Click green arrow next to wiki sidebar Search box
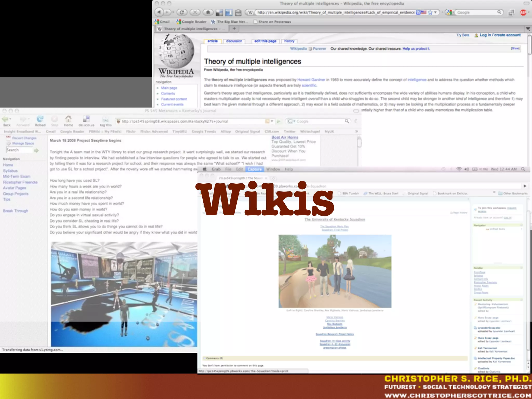The width and height of the screenshot is (532, 399). [36, 150]
